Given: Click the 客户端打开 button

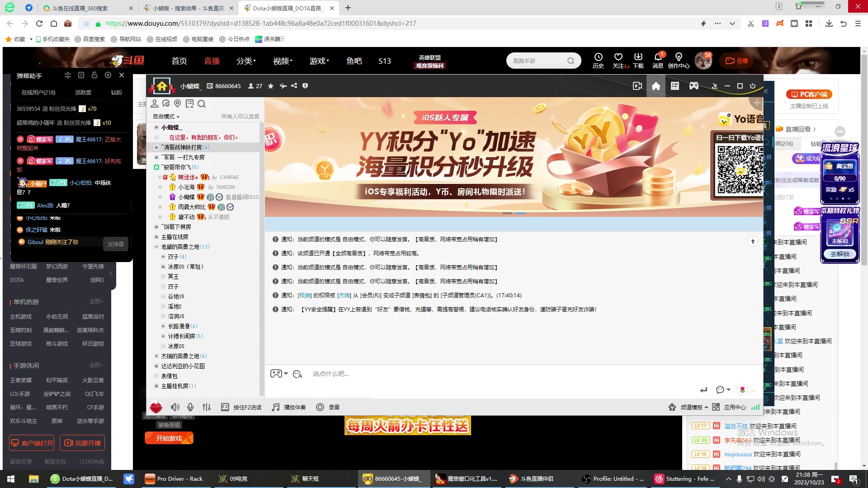Looking at the screenshot, I should tap(32, 443).
